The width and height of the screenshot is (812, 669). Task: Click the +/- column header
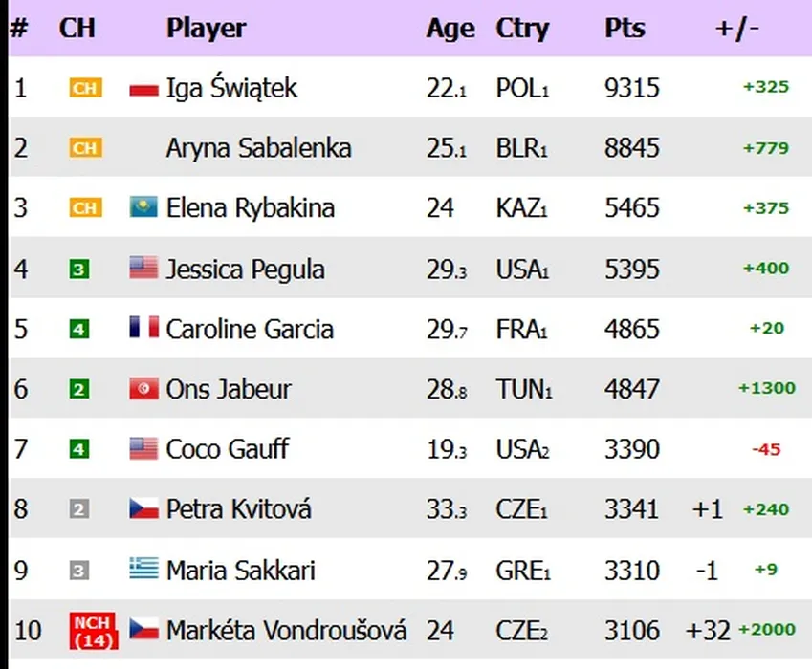coord(737,29)
